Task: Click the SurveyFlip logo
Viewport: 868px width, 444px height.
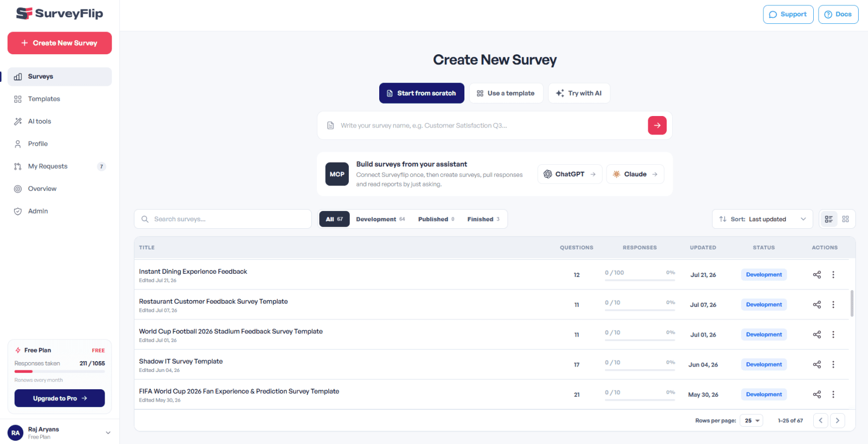Action: [x=60, y=14]
